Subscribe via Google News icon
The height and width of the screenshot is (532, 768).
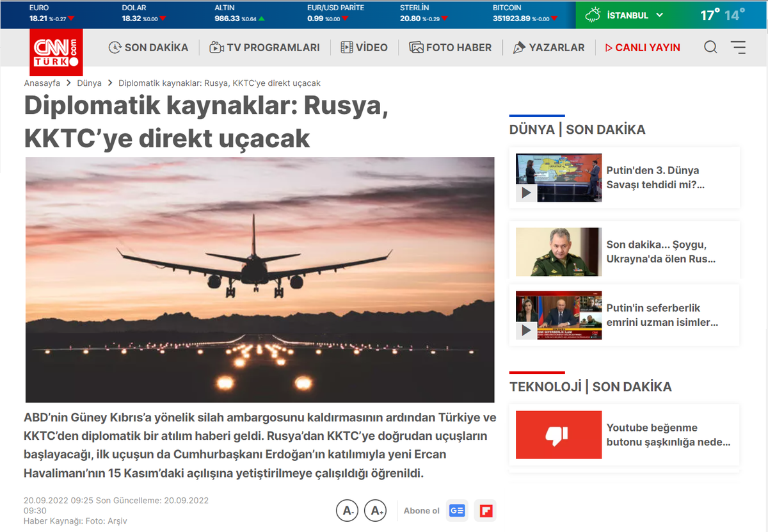457,510
